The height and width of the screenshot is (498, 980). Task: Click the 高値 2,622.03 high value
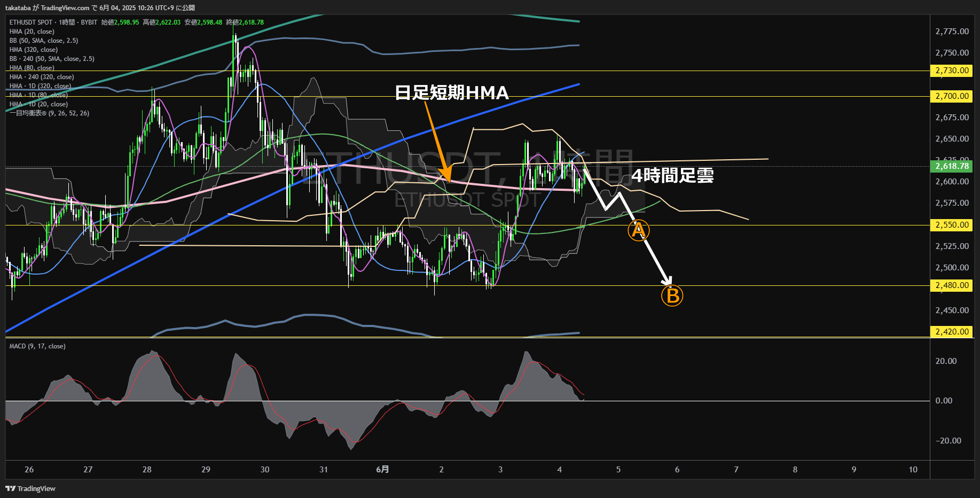tap(162, 22)
